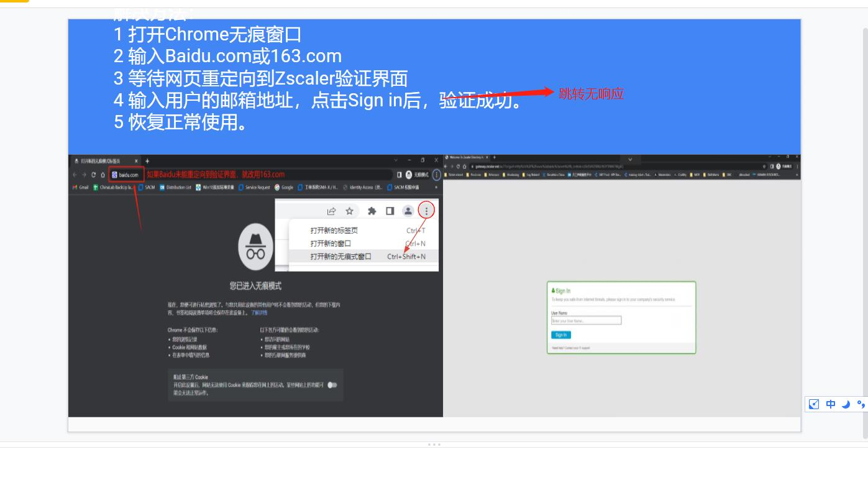Click the share icon in the inset toolbar
The image size is (868, 490).
pos(331,211)
